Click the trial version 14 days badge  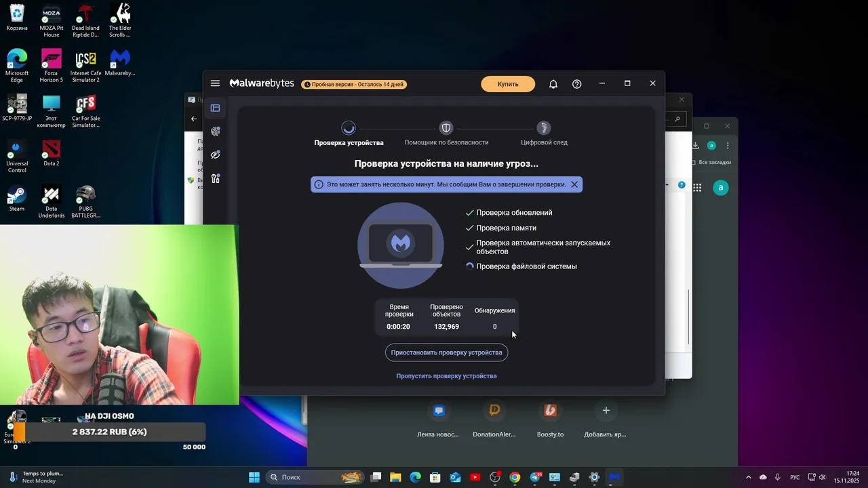[354, 85]
